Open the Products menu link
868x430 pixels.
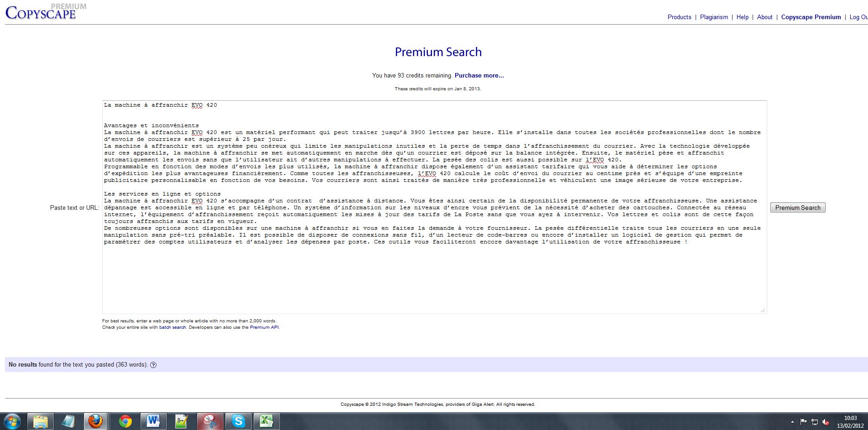679,17
